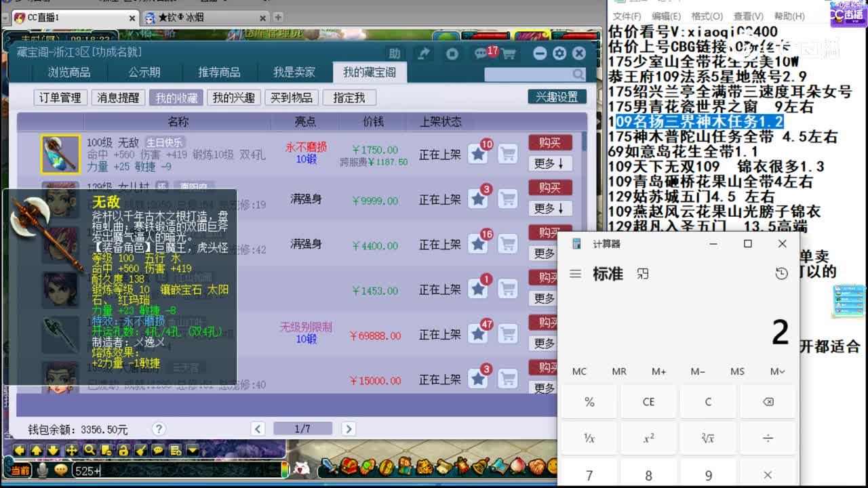This screenshot has width=868, height=488.
Task: Open the calculator hamburger navigation menu
Action: [575, 274]
